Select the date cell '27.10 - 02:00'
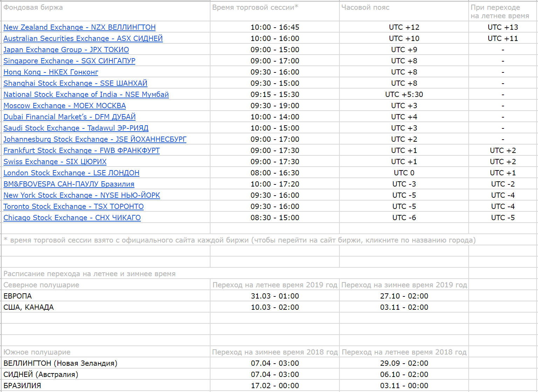 pos(404,296)
